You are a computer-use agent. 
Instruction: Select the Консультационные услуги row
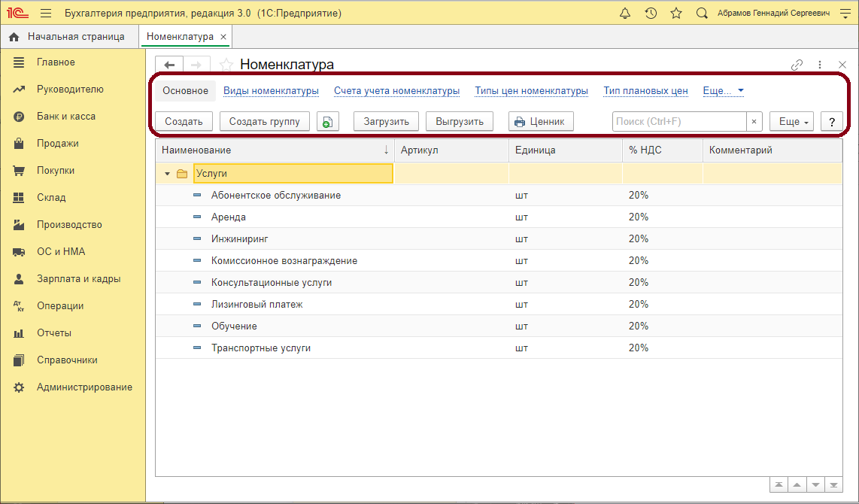point(272,283)
